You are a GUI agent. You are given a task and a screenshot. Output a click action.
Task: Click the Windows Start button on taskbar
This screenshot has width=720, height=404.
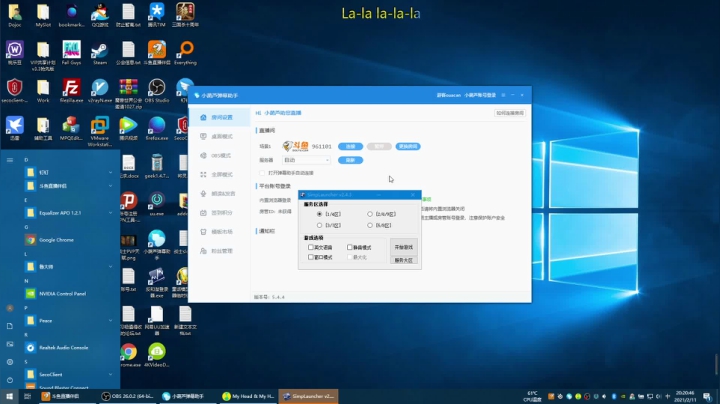[10, 396]
